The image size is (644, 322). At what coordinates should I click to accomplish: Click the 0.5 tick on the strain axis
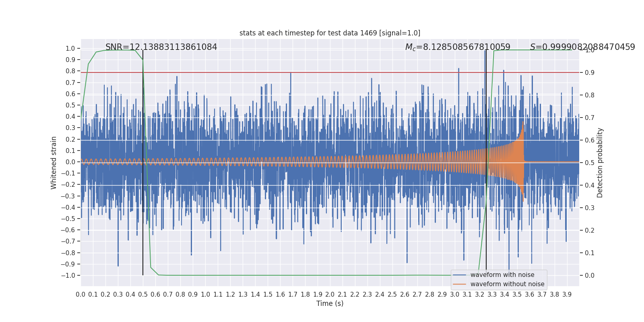(x=70, y=105)
